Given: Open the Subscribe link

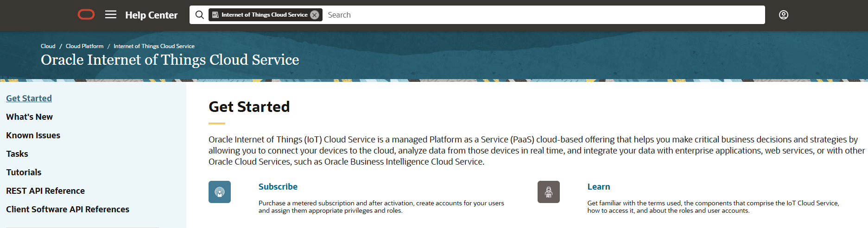Looking at the screenshot, I should (278, 187).
